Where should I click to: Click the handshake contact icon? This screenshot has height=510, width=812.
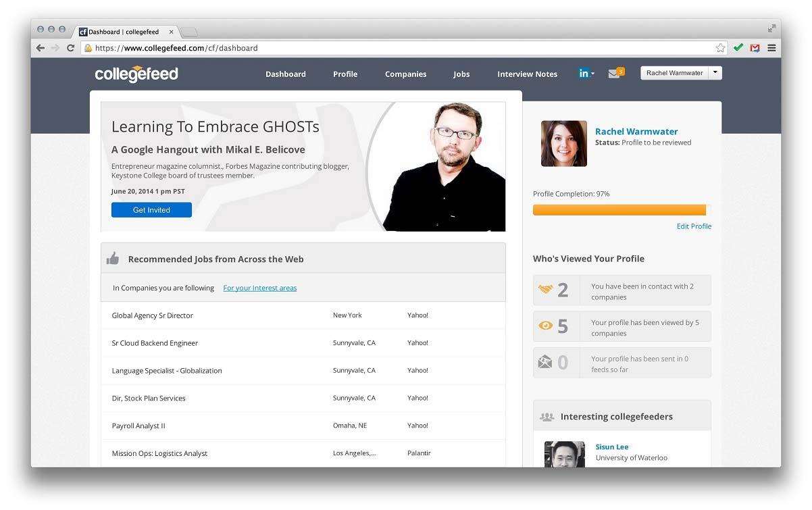(545, 290)
